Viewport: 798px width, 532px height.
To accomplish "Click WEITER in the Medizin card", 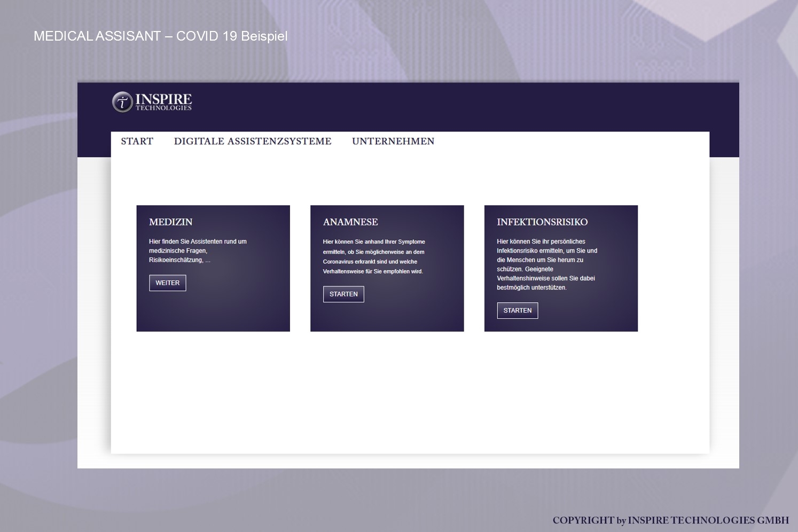I will point(168,283).
